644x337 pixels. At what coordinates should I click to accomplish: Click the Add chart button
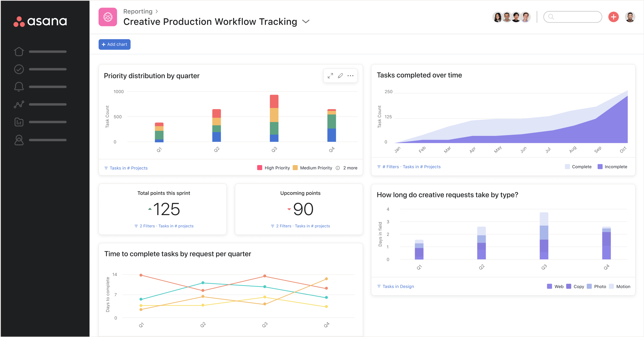115,45
